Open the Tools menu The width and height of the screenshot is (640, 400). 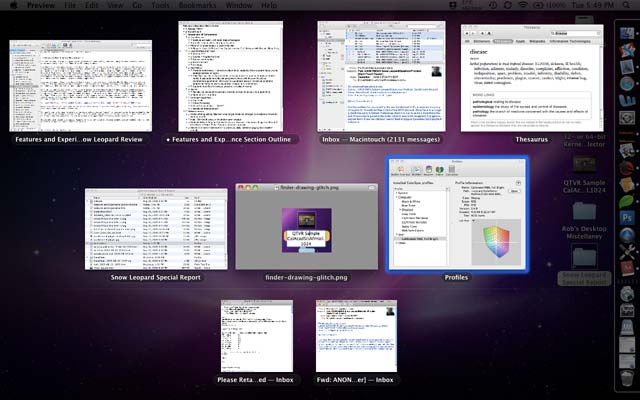pyautogui.click(x=160, y=5)
